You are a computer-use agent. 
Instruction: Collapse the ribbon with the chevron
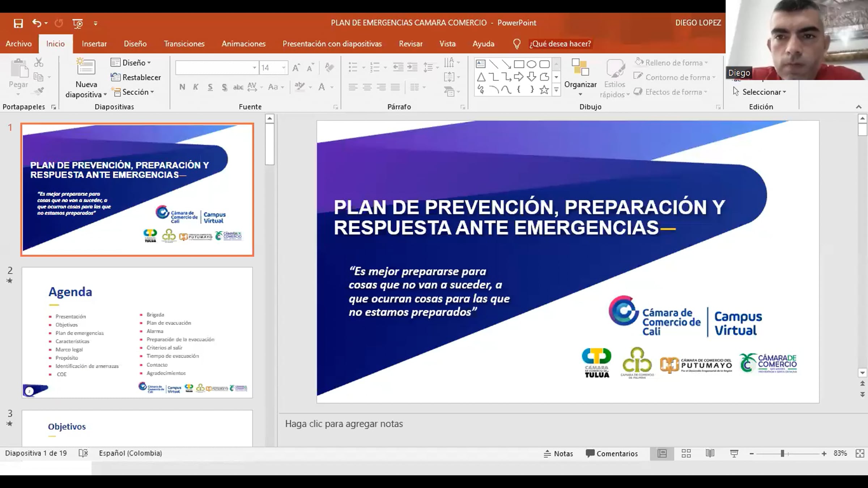(x=859, y=107)
